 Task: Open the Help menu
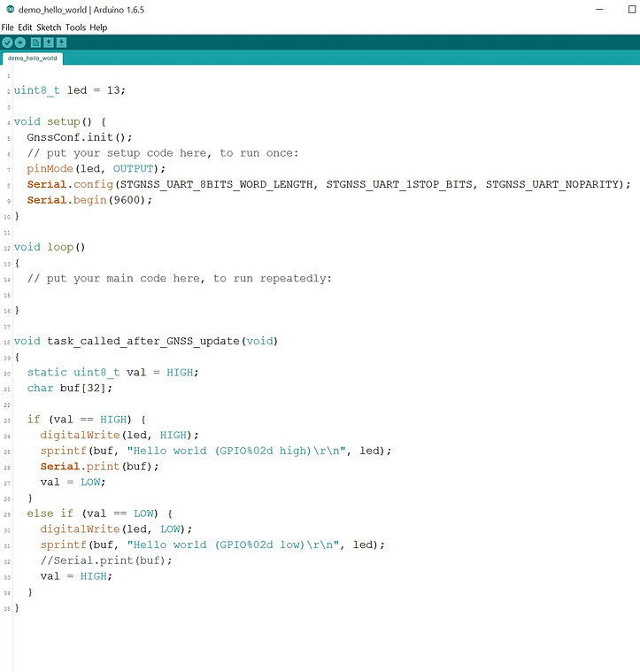coord(98,27)
